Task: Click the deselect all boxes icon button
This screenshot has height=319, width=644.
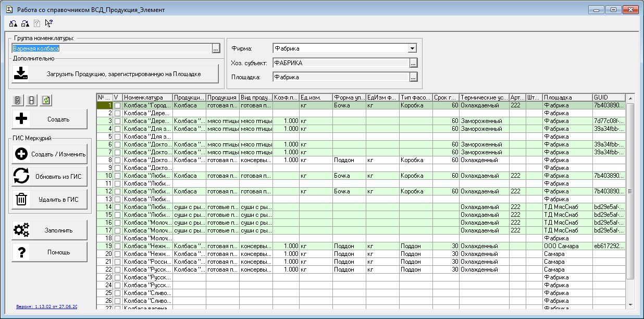Action: tap(32, 101)
